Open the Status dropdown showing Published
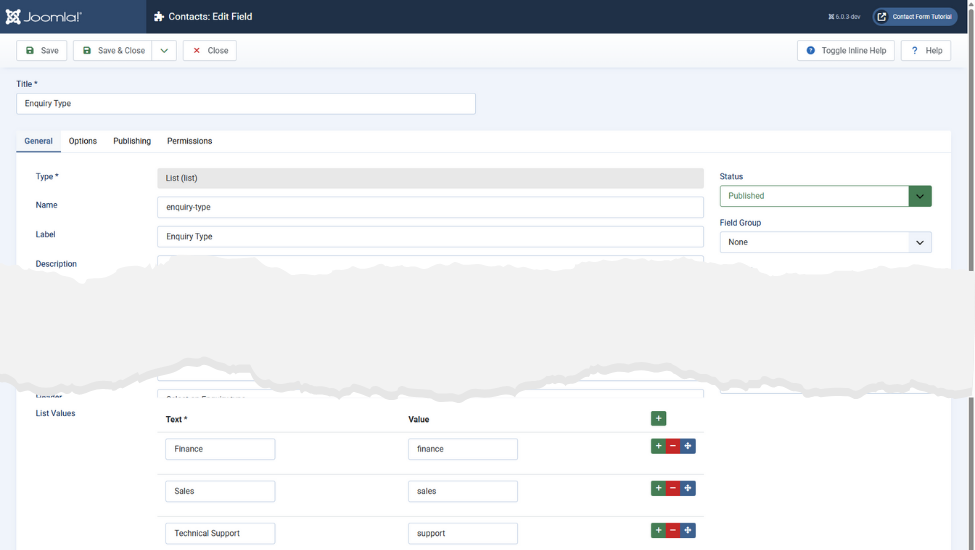Viewport: 975px width, 550px height. (826, 196)
